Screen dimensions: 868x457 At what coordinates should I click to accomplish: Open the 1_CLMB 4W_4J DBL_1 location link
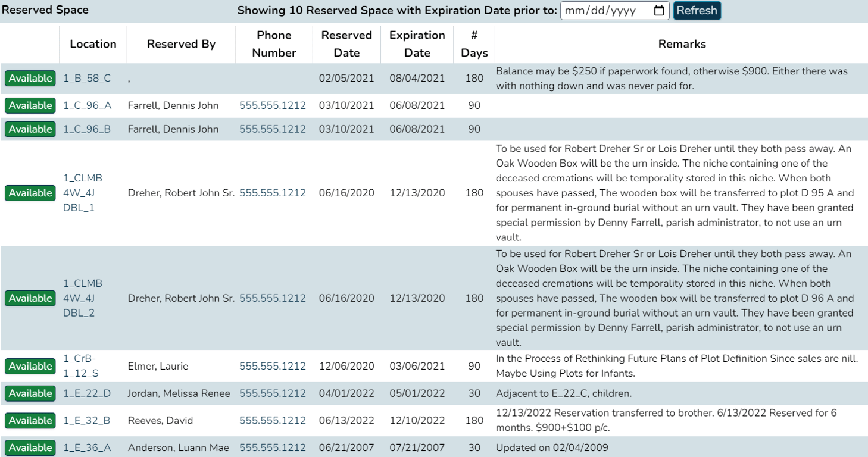[83, 193]
